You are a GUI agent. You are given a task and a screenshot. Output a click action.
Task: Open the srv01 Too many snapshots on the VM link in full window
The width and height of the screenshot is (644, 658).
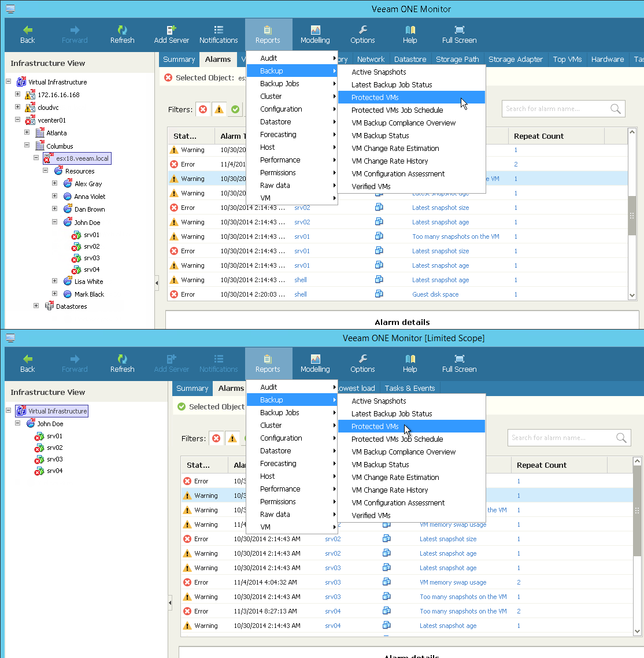(x=456, y=236)
